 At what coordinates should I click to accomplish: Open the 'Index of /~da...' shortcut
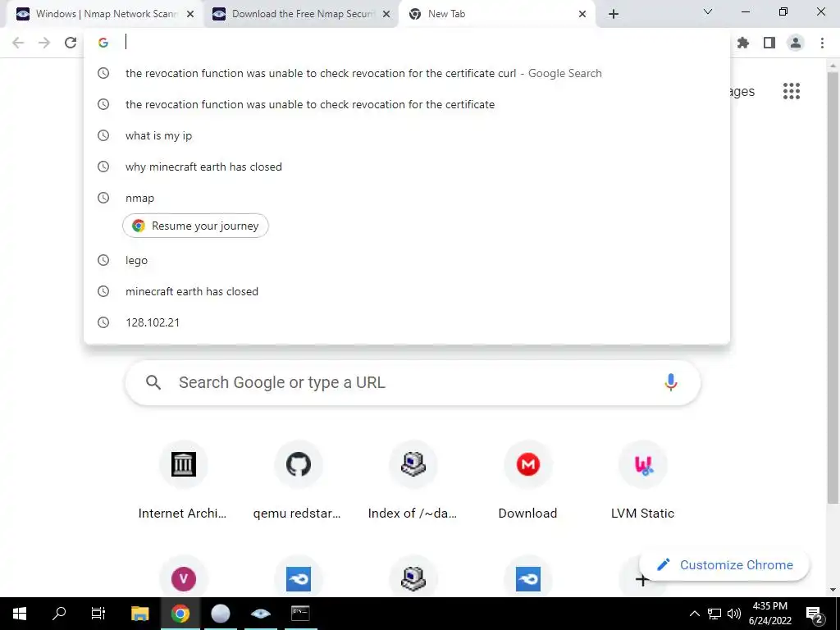click(413, 481)
